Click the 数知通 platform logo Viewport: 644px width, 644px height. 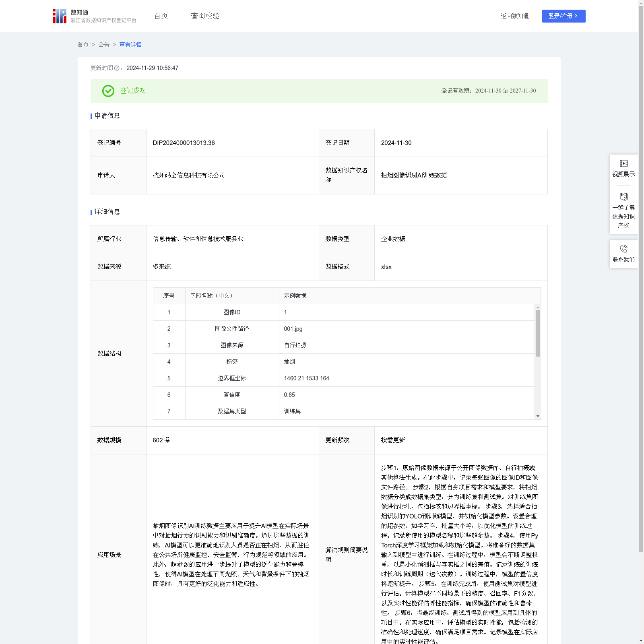60,16
